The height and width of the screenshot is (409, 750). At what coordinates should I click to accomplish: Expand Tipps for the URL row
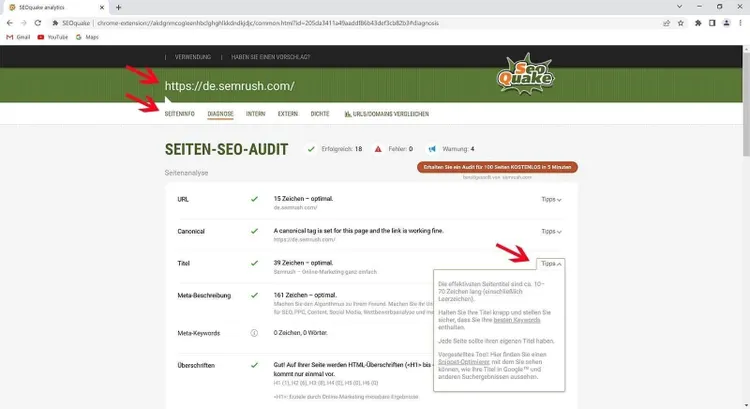coord(551,199)
